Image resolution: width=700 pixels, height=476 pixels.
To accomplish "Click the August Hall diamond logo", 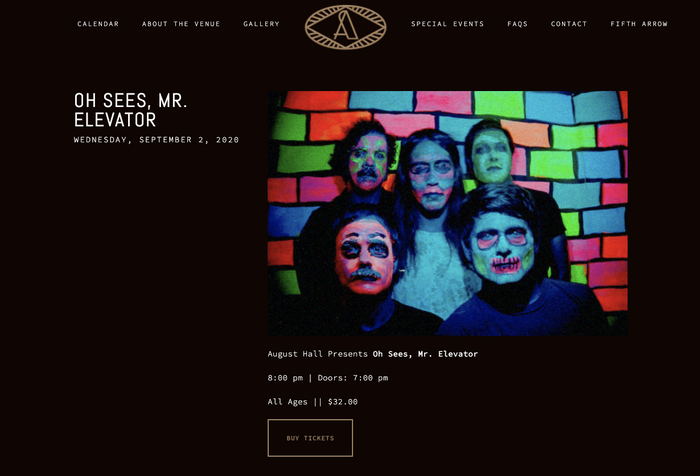I will [346, 27].
